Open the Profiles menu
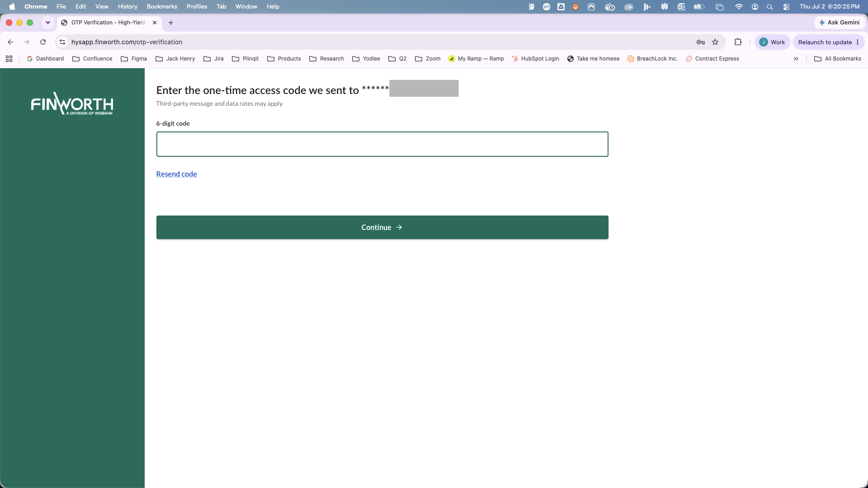 [197, 6]
